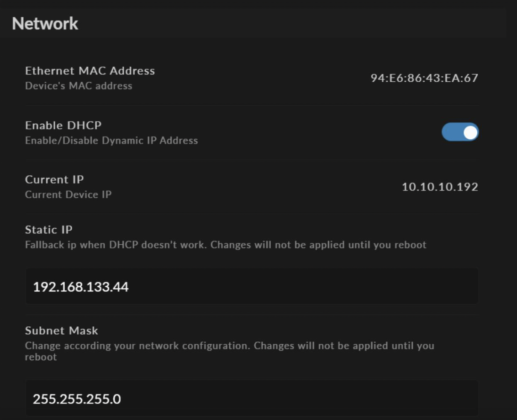The image size is (517, 420).
Task: Click the Current IP label
Action: [x=54, y=179]
